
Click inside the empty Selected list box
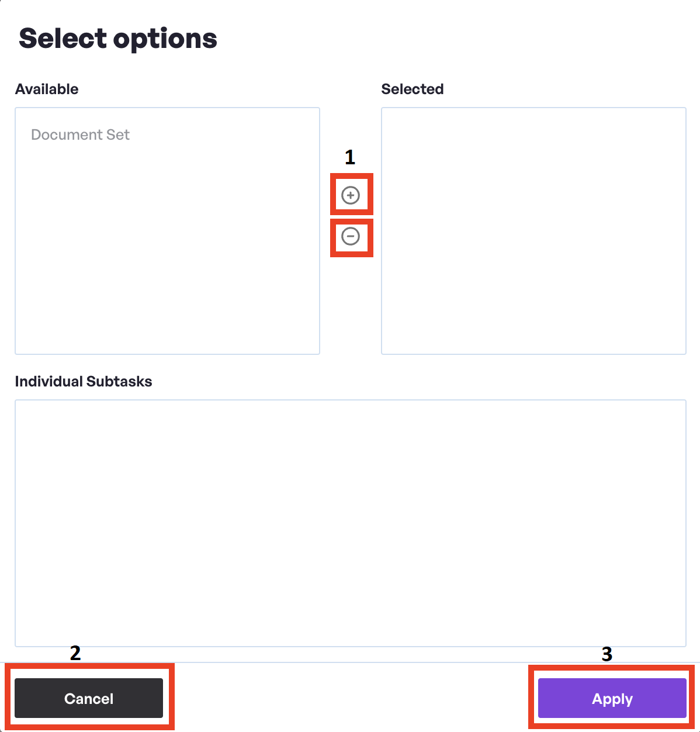pos(533,230)
